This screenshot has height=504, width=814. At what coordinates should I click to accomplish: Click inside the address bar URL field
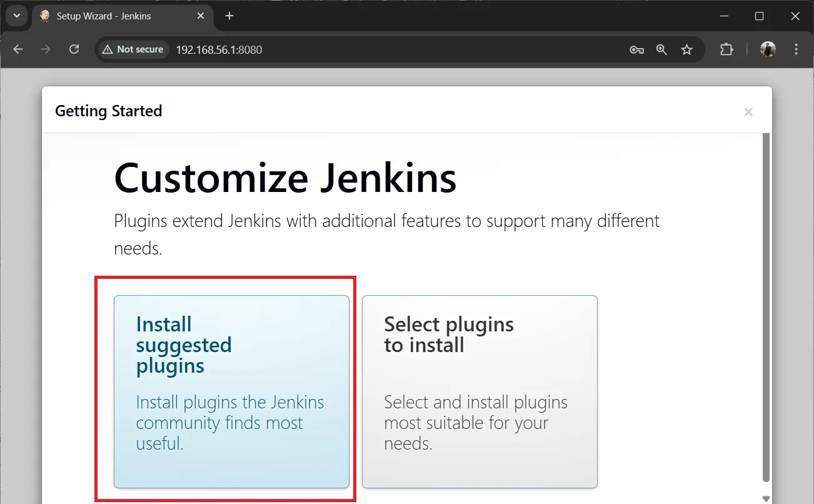pos(250,49)
